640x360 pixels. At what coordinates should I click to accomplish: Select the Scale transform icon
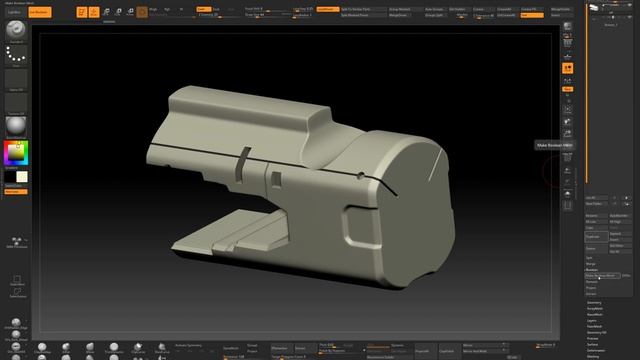118,12
